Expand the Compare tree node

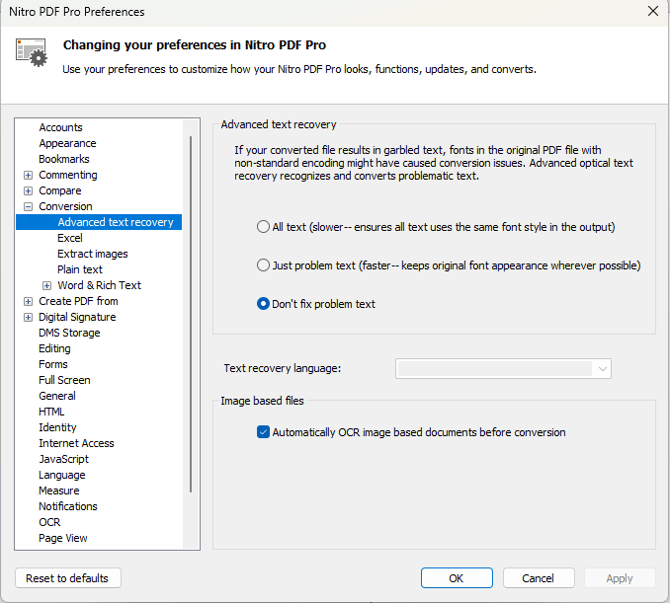pyautogui.click(x=28, y=191)
